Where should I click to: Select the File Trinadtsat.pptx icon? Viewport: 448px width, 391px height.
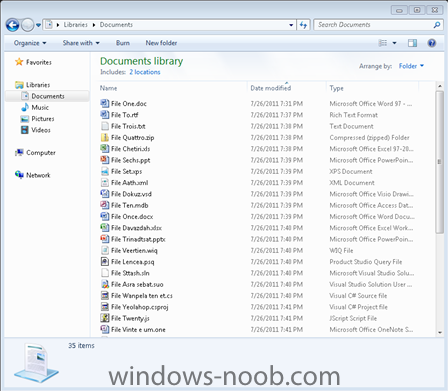[105, 239]
